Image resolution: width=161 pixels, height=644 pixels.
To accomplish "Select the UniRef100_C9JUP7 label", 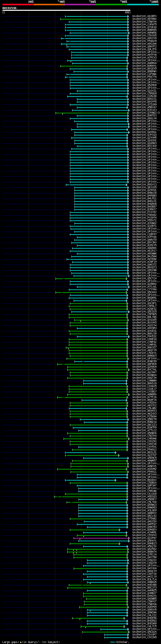I will [144, 635].
